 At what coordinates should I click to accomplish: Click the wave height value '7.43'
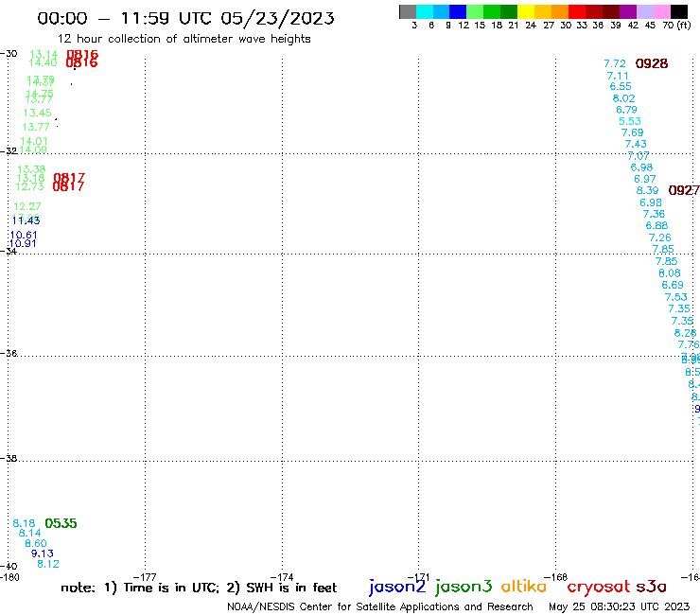(x=636, y=144)
